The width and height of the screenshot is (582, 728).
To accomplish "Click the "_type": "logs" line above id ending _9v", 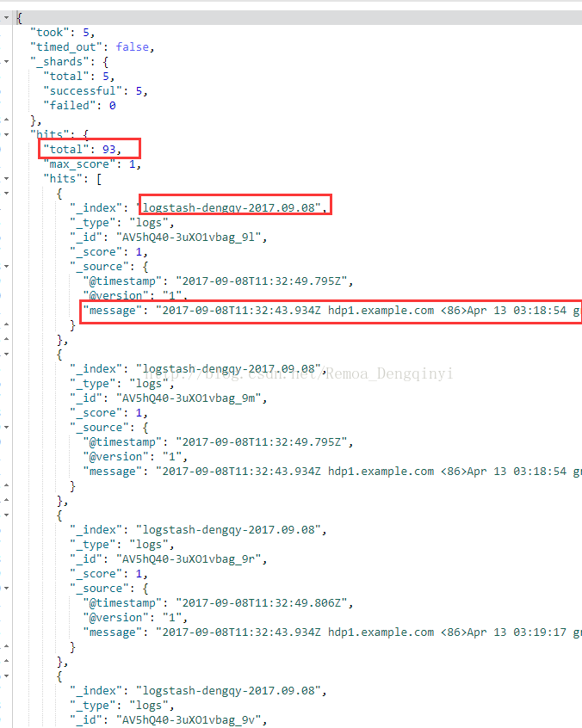I will tap(122, 706).
